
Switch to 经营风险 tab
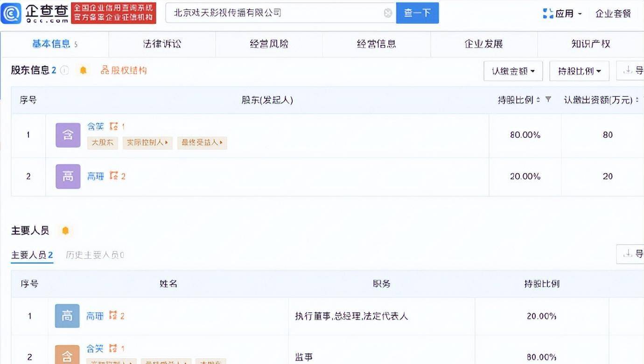point(269,44)
